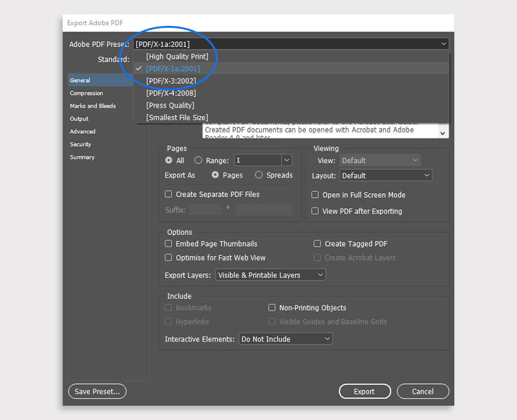This screenshot has height=420, width=517.
Task: Choose Export As Spreads option
Action: pos(259,174)
